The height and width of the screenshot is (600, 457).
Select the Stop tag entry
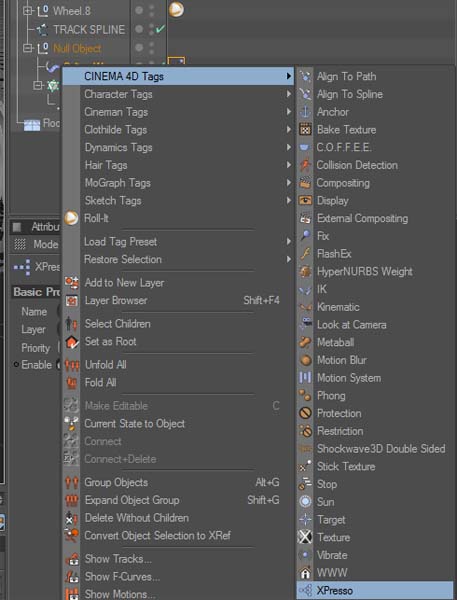click(375, 484)
